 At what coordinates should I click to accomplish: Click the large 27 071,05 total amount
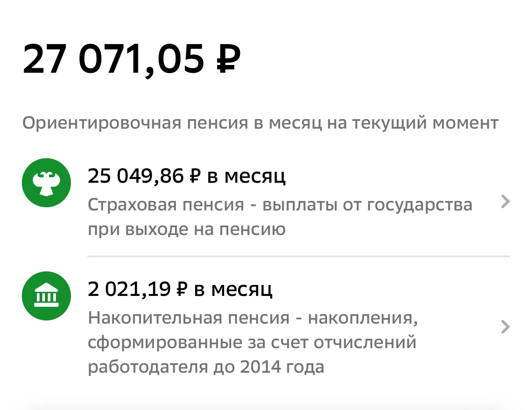coord(114,58)
